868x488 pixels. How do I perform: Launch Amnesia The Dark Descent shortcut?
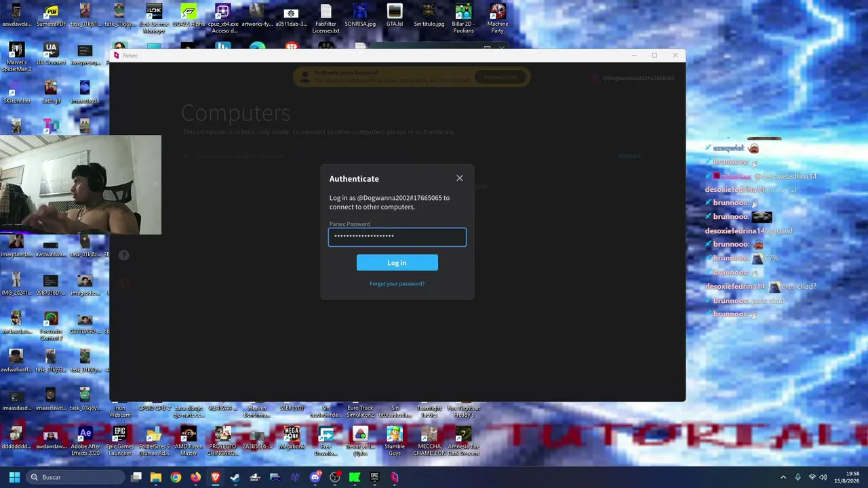click(x=463, y=442)
